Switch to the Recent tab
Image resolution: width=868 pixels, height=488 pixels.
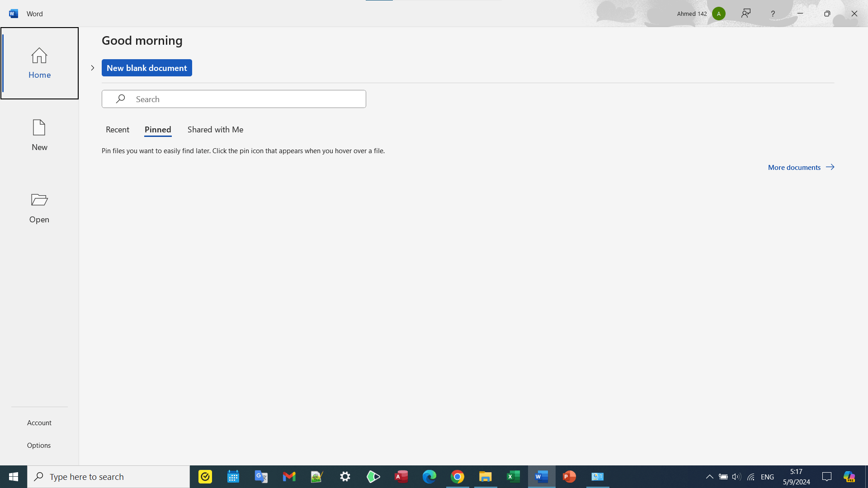(118, 130)
